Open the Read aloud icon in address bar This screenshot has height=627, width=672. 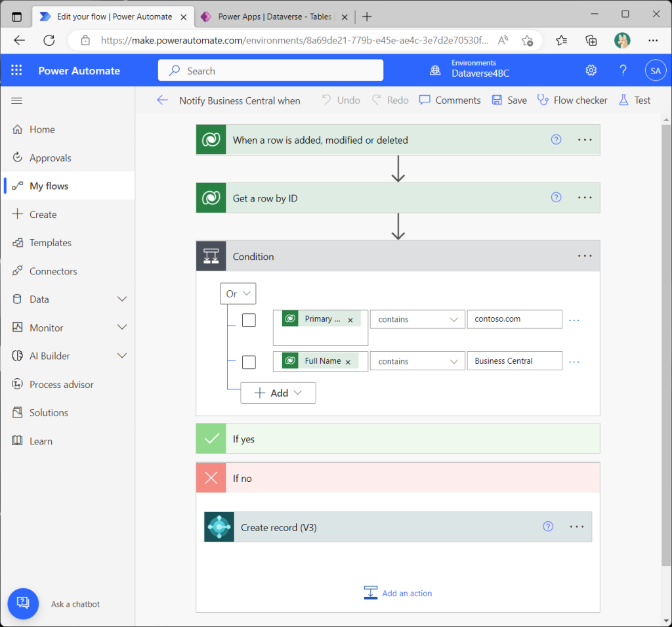pos(503,40)
